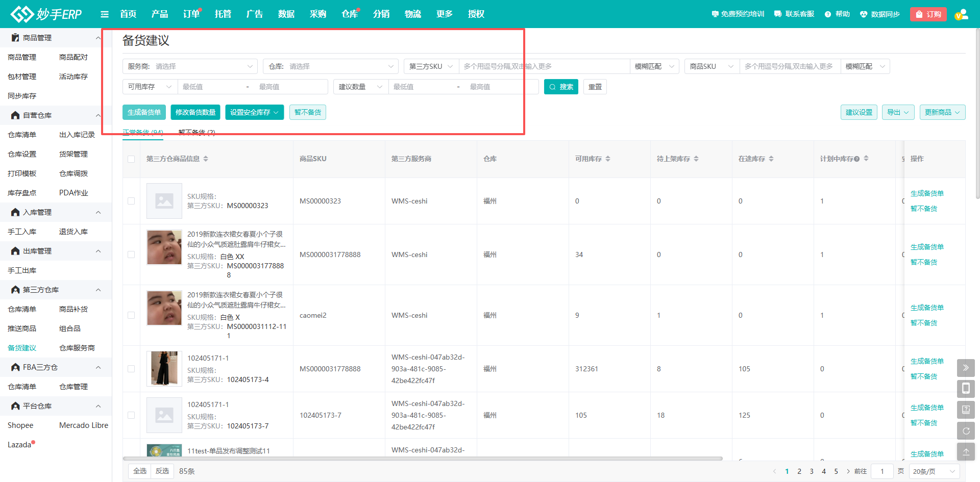This screenshot has height=482, width=980.
Task: Open the user account avatar icon
Action: pos(961,14)
